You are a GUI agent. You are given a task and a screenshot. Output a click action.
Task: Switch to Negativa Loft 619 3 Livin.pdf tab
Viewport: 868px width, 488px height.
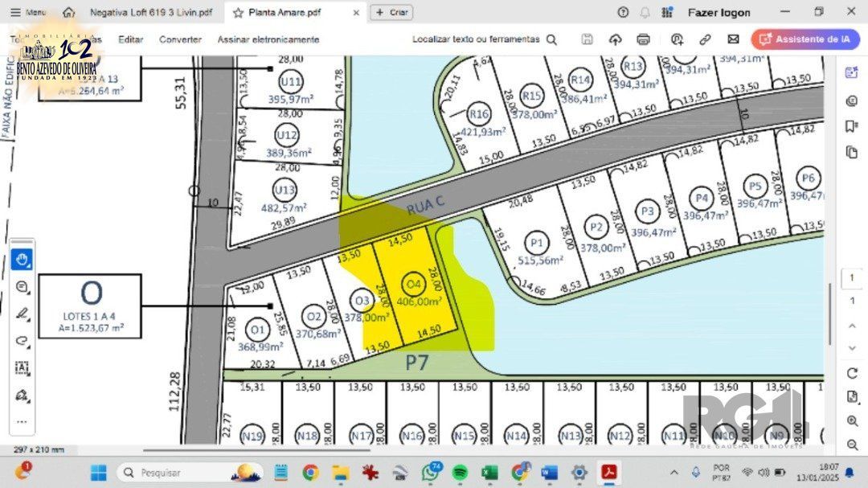tap(151, 12)
